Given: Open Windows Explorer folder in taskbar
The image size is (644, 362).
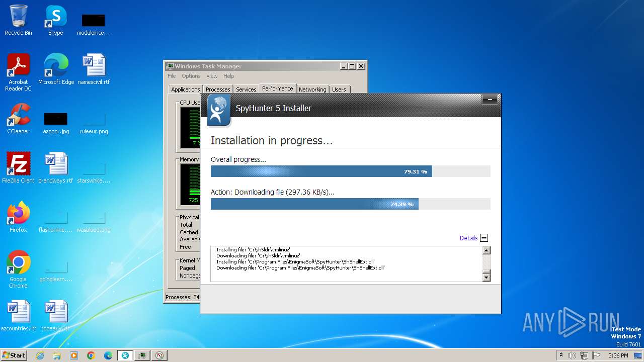Looking at the screenshot, I should click(x=57, y=355).
